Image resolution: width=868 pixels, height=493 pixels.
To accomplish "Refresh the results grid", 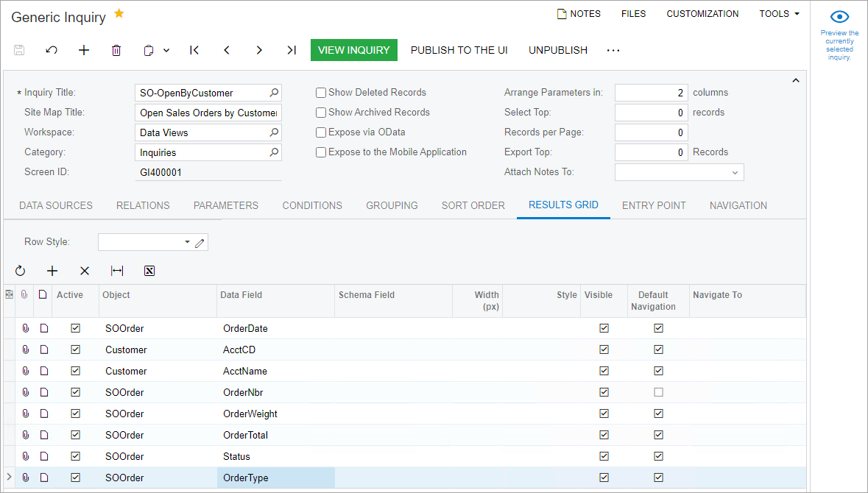I will point(20,271).
